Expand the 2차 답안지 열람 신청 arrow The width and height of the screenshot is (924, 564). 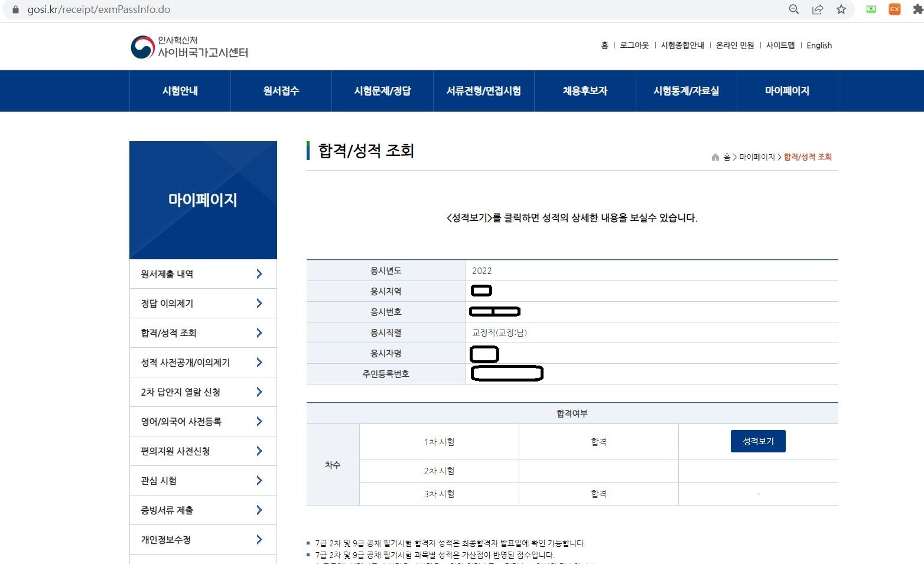259,392
